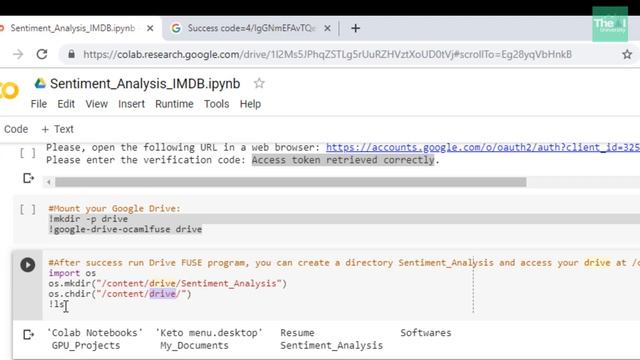Open the Insert menu

point(131,104)
